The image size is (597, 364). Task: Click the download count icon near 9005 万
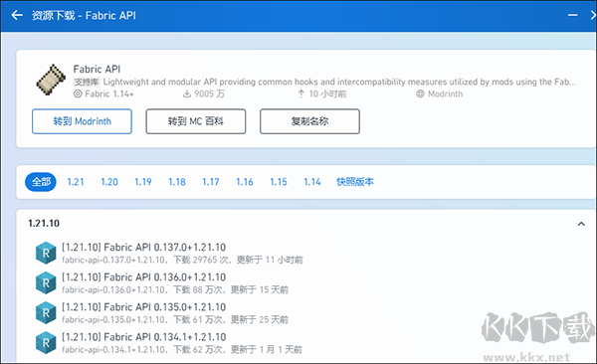[x=187, y=93]
